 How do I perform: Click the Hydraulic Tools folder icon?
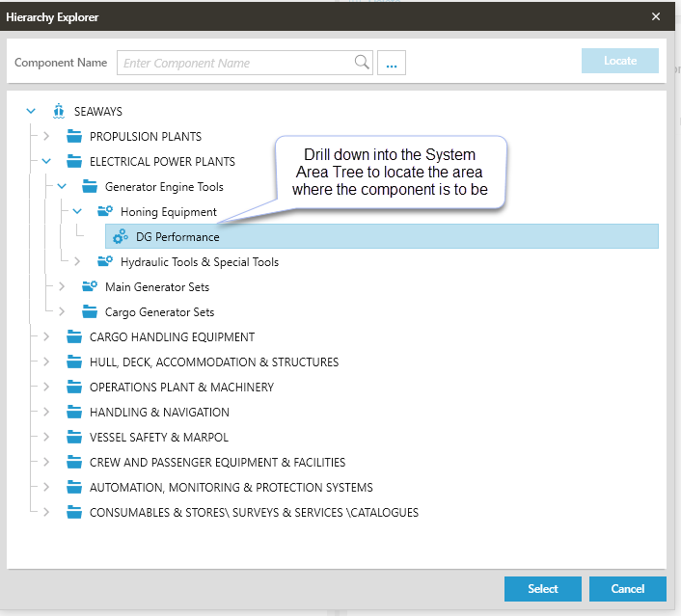(x=105, y=262)
